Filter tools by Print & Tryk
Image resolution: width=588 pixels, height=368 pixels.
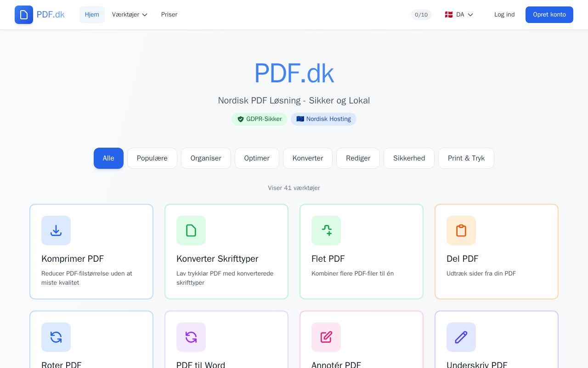[466, 158]
